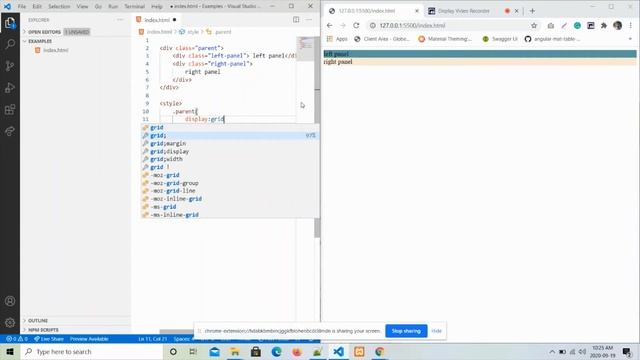The image size is (640, 360).
Task: Open editor More Actions ellipsis
Action: pyautogui.click(x=309, y=20)
